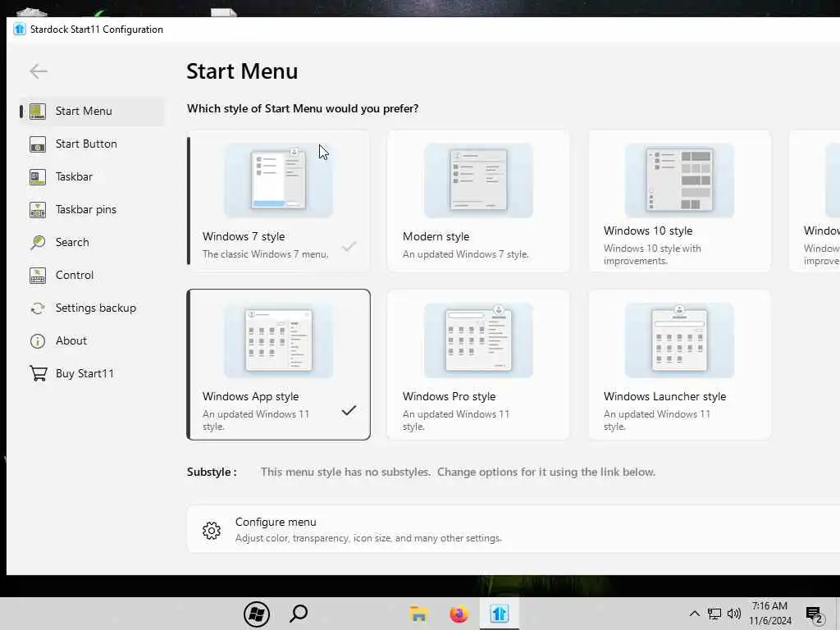Select the Windows Launcher style thumbnail

point(679,340)
